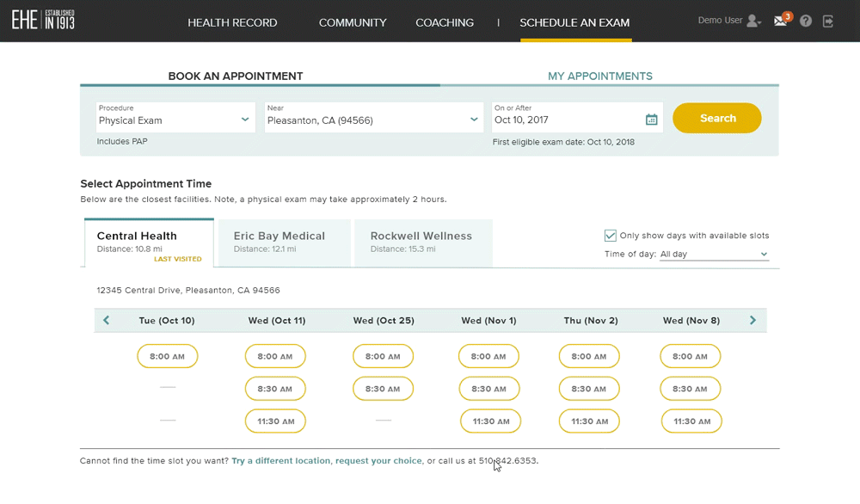860x504 pixels.
Task: Book 8:30 AM on Wed Oct 11
Action: [275, 389]
